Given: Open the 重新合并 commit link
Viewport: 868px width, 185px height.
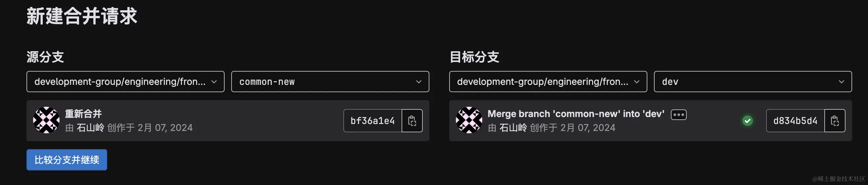Looking at the screenshot, I should click(83, 114).
